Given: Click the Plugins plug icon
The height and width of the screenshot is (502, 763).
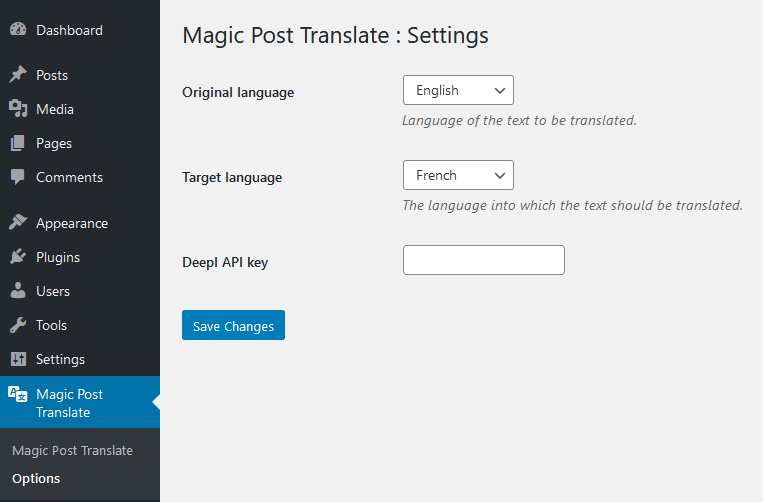Looking at the screenshot, I should tap(18, 257).
